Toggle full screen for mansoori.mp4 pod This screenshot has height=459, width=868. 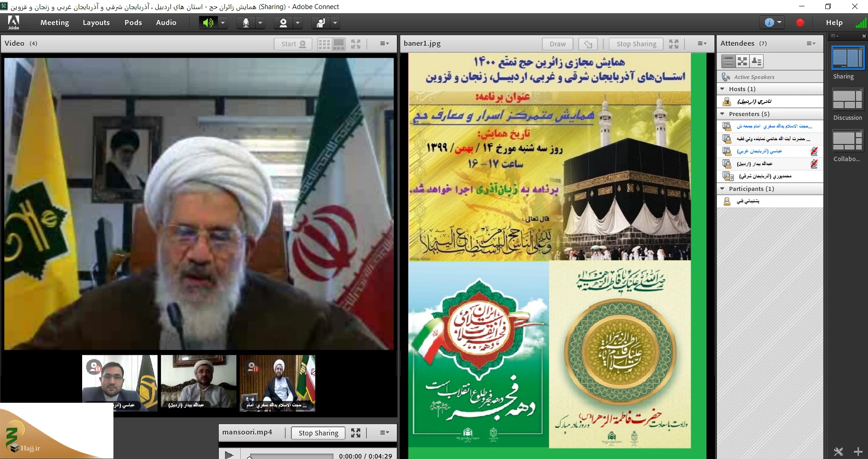(356, 433)
